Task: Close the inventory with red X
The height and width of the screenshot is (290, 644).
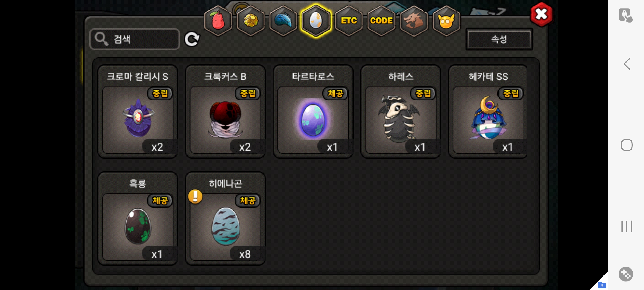Action: 541,14
